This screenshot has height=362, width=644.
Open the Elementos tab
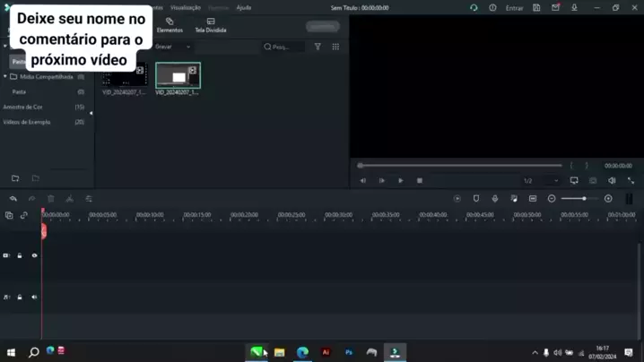[170, 25]
